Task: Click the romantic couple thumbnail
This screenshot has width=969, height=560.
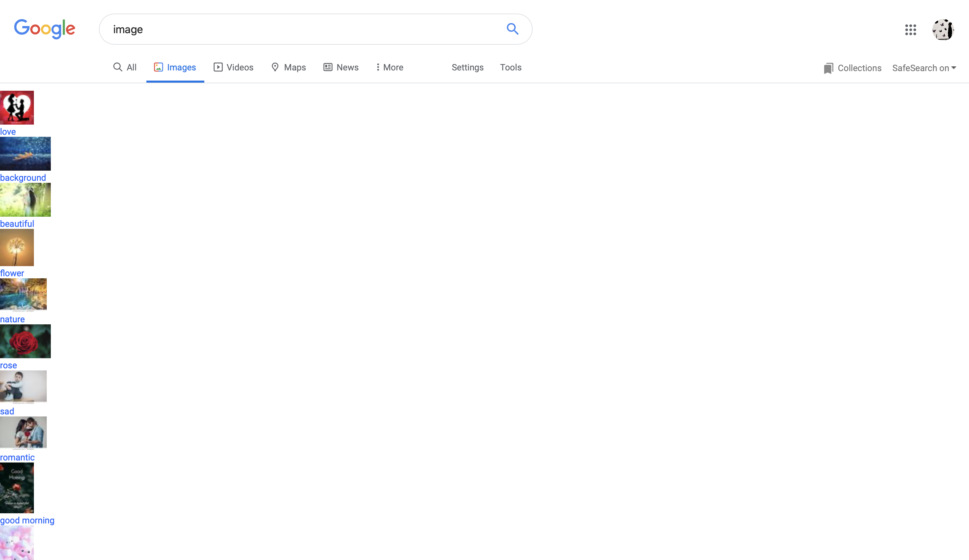Action: [23, 433]
